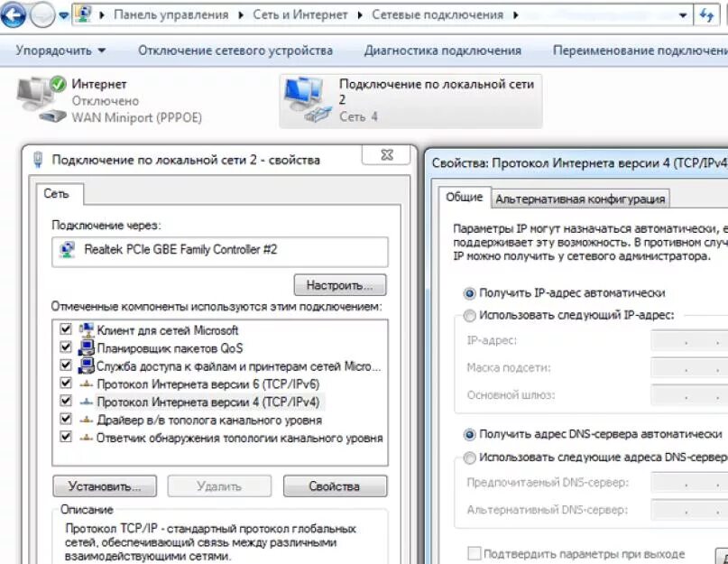This screenshot has width=728, height=564.
Task: Select 'Планировщик пакетов QoS' row text
Action: tap(170, 348)
